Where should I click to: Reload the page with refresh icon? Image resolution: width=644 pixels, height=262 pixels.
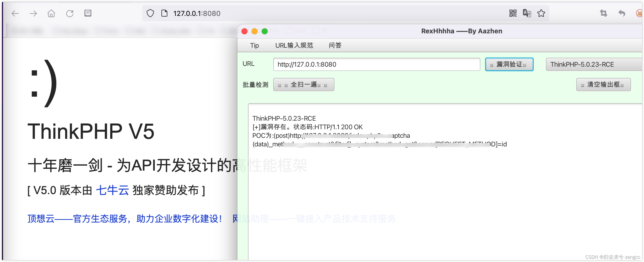70,13
